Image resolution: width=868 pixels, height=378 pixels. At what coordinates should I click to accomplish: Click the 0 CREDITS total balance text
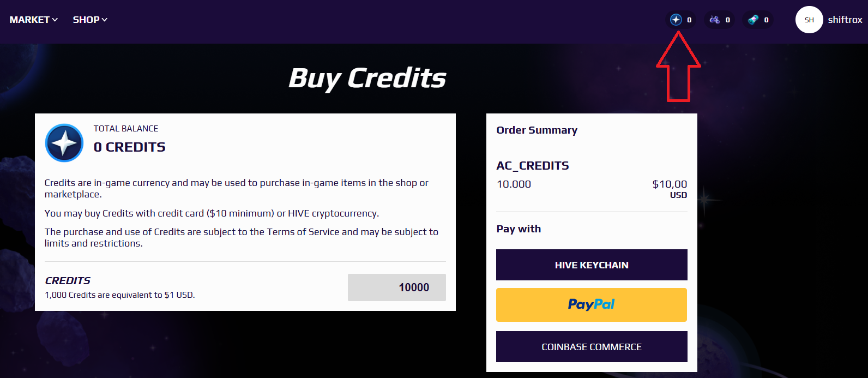(x=129, y=147)
